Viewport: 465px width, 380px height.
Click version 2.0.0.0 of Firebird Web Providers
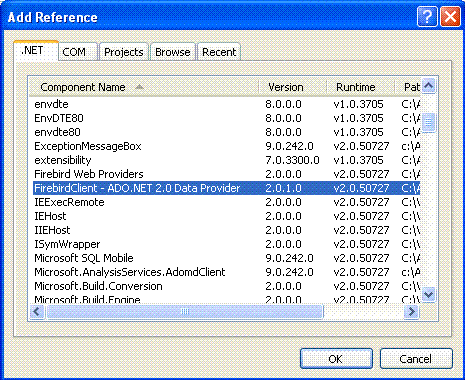tap(283, 174)
